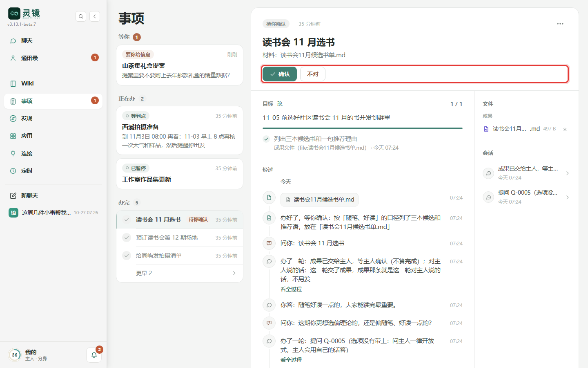
Task: Click the 正在办 2 section header
Action: point(131,99)
